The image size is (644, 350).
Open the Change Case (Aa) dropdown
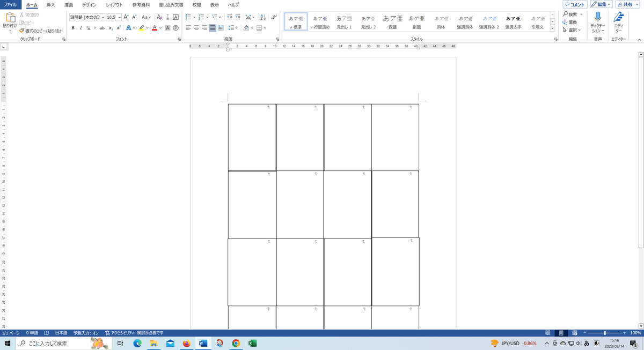pos(147,17)
